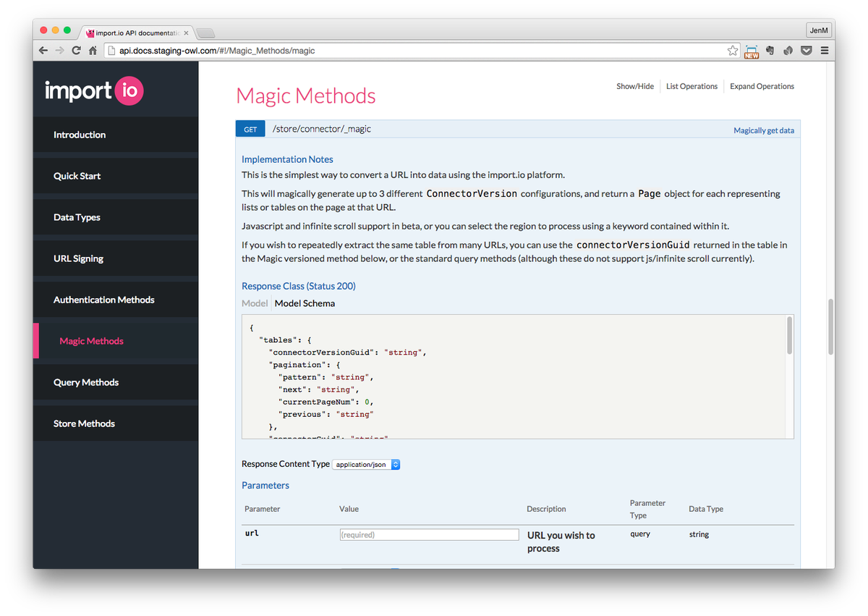Open the browser home page icon
868x616 pixels.
pos(93,51)
